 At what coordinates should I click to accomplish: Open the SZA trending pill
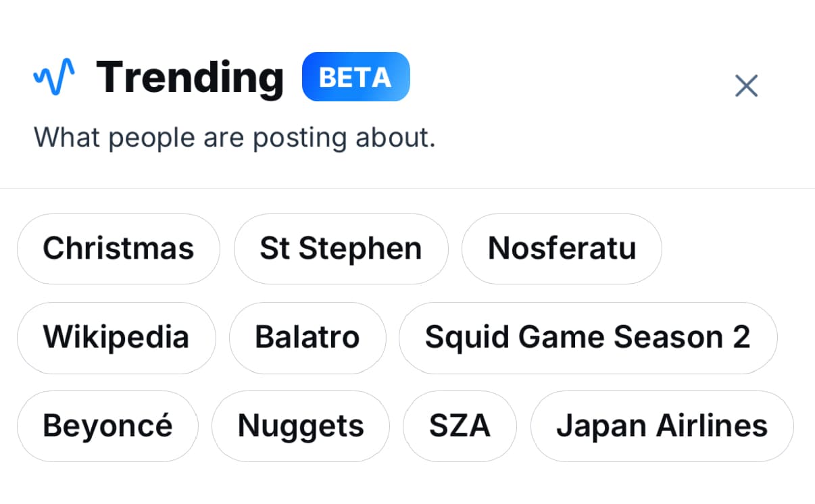pyautogui.click(x=460, y=426)
